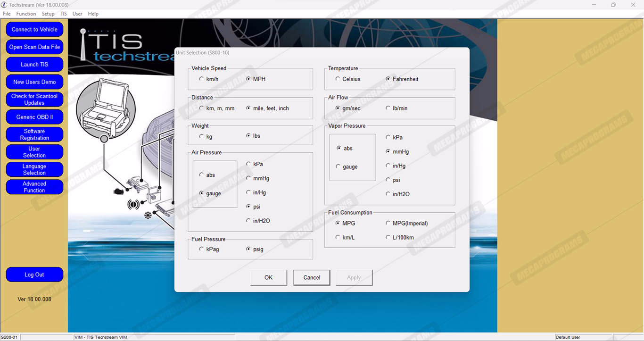Select the km/h vehicle speed option
Screen dimensions: 644x341
(202, 79)
